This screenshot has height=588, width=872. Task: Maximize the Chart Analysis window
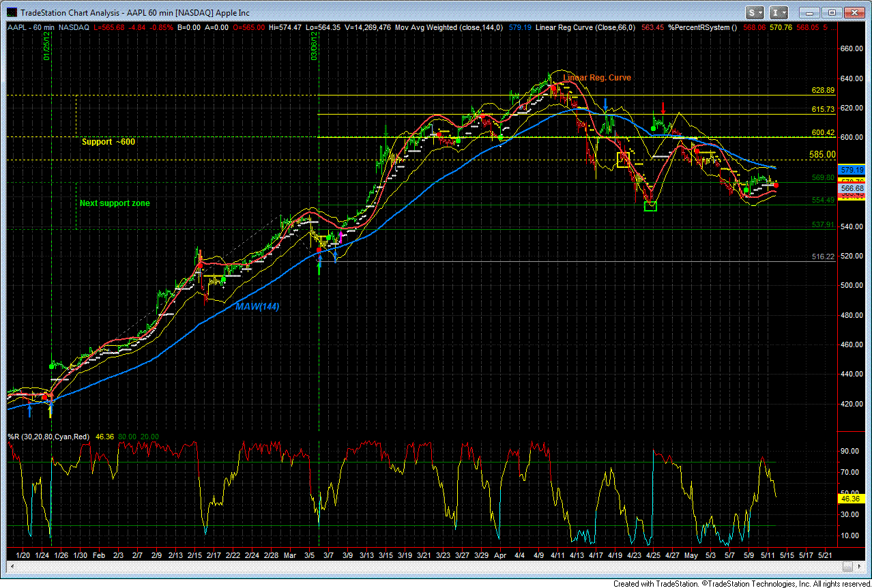(831, 12)
